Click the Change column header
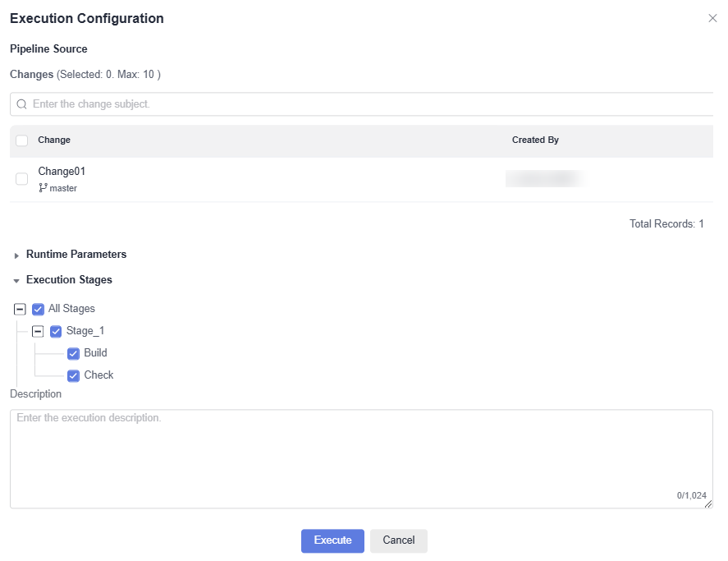Viewport: 728px width, 561px height. click(54, 140)
